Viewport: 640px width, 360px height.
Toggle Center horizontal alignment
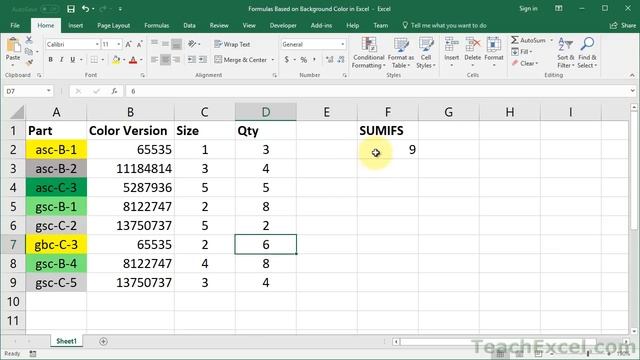(x=165, y=60)
